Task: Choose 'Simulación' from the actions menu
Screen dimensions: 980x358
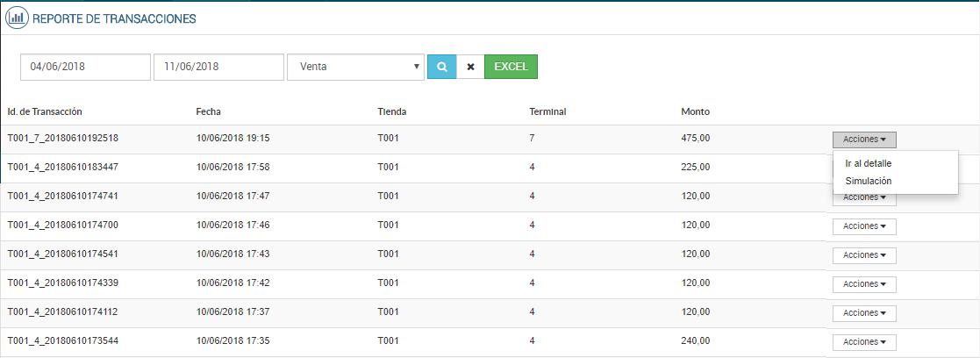Action: 869,181
